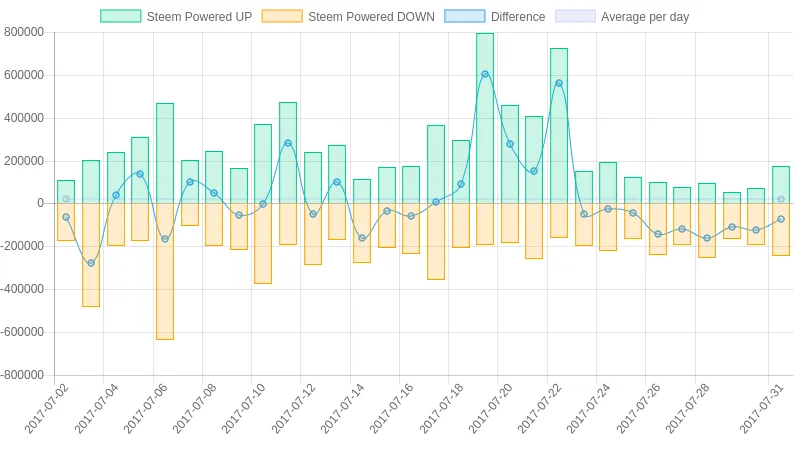This screenshot has width=800, height=450.
Task: Click the Average per day point at right edge
Action: pos(781,199)
